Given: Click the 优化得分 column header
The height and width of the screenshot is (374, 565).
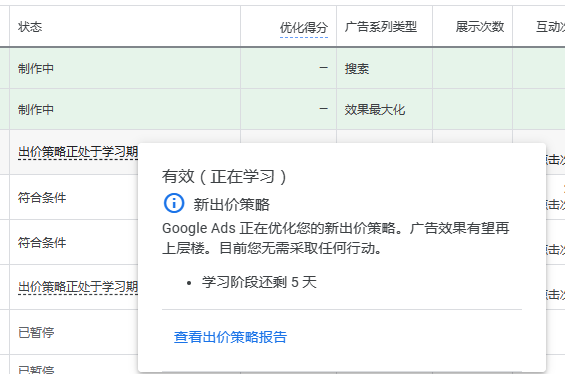Looking at the screenshot, I should (x=304, y=27).
